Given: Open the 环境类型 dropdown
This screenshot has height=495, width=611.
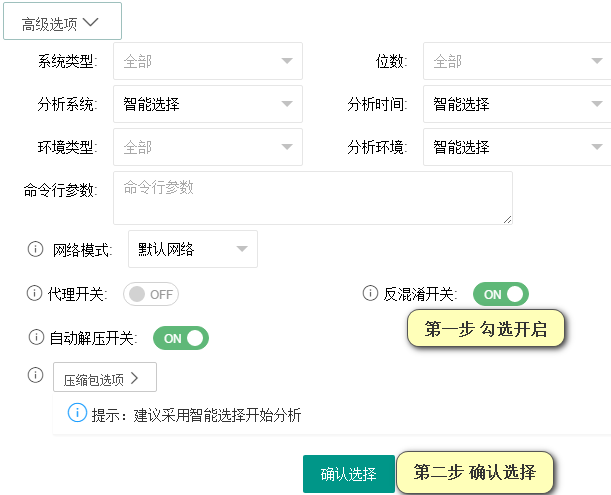Looking at the screenshot, I should pyautogui.click(x=208, y=147).
